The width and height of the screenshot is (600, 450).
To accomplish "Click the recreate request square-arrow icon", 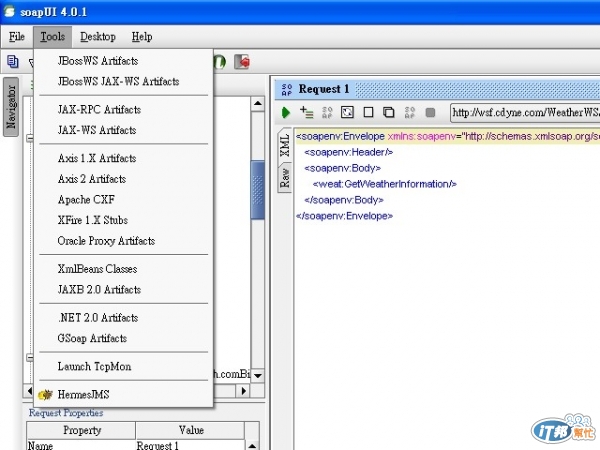I will click(347, 112).
